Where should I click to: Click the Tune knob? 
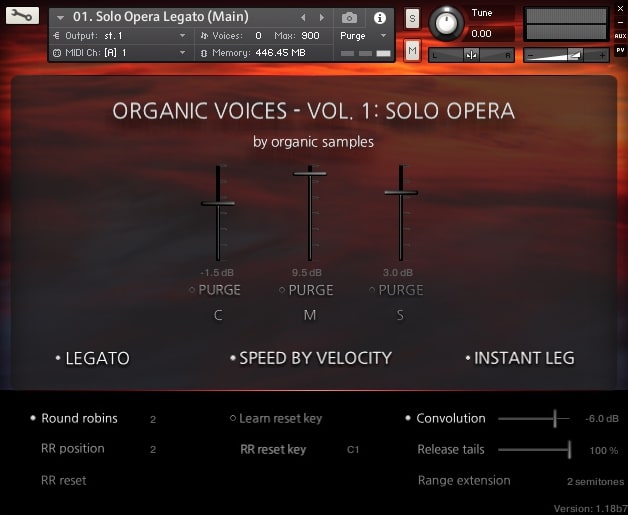point(446,22)
